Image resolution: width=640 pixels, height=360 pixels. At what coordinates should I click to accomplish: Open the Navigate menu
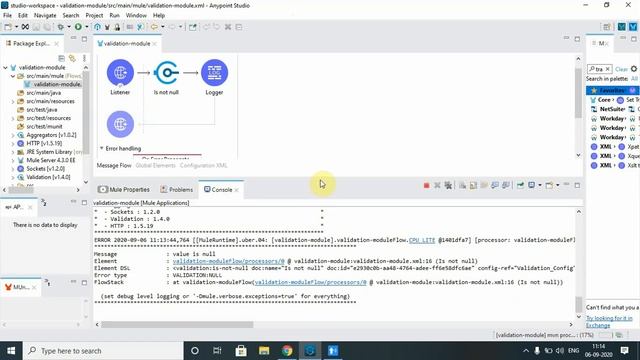[x=45, y=15]
